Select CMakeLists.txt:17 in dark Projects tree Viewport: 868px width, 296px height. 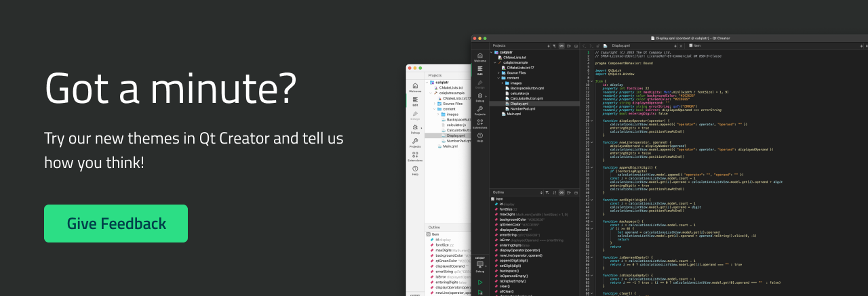518,68
